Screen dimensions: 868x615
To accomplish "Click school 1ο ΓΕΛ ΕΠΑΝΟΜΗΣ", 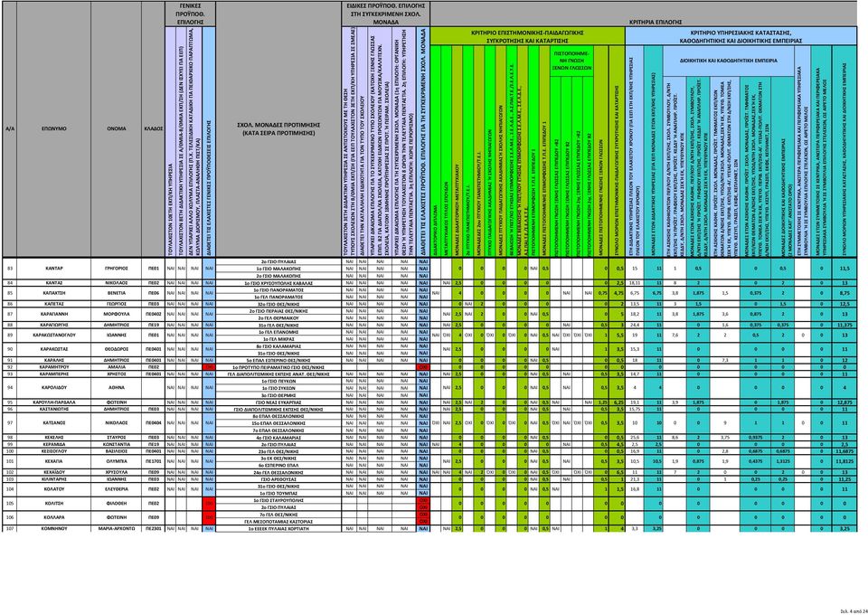I will 278,332.
